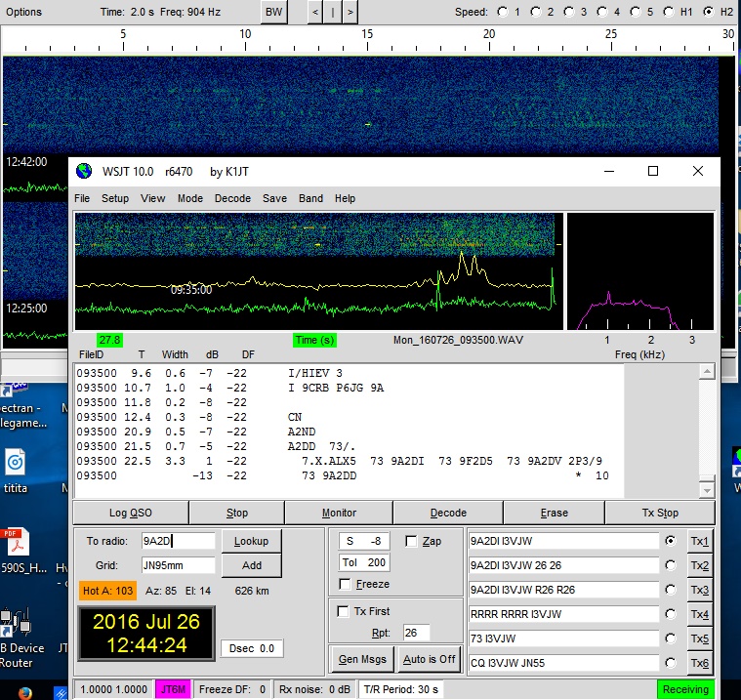Select waterfall Speed 5 radio button

coord(636,12)
